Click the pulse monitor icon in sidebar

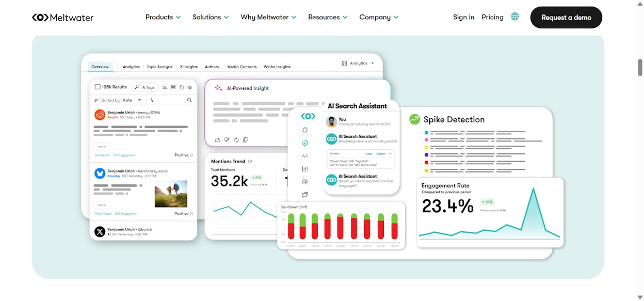pos(305,155)
